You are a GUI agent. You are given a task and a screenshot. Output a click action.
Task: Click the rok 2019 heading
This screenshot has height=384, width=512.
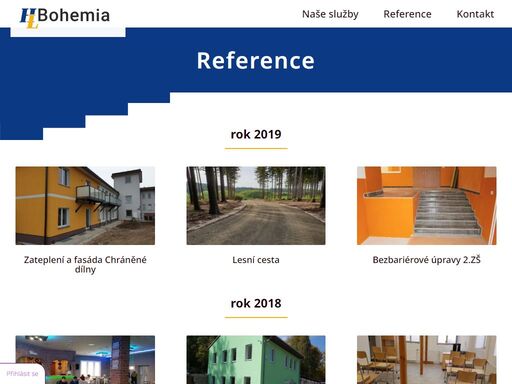(256, 134)
